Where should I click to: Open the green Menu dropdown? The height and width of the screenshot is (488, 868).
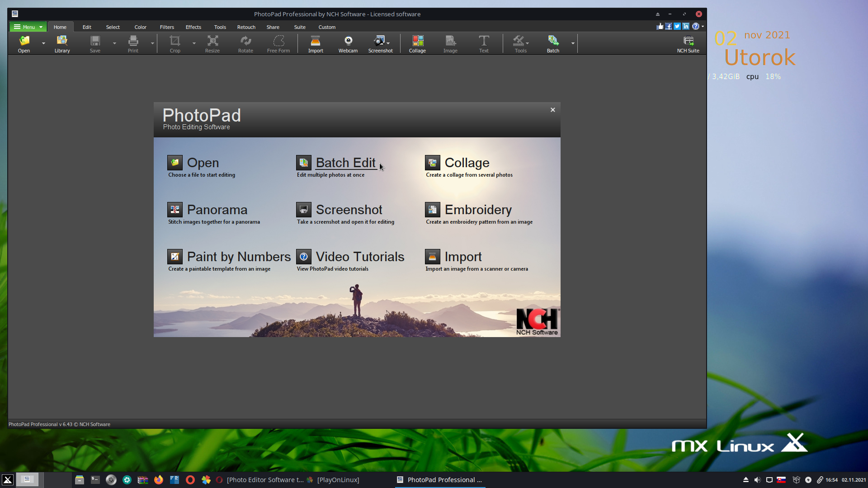[28, 27]
